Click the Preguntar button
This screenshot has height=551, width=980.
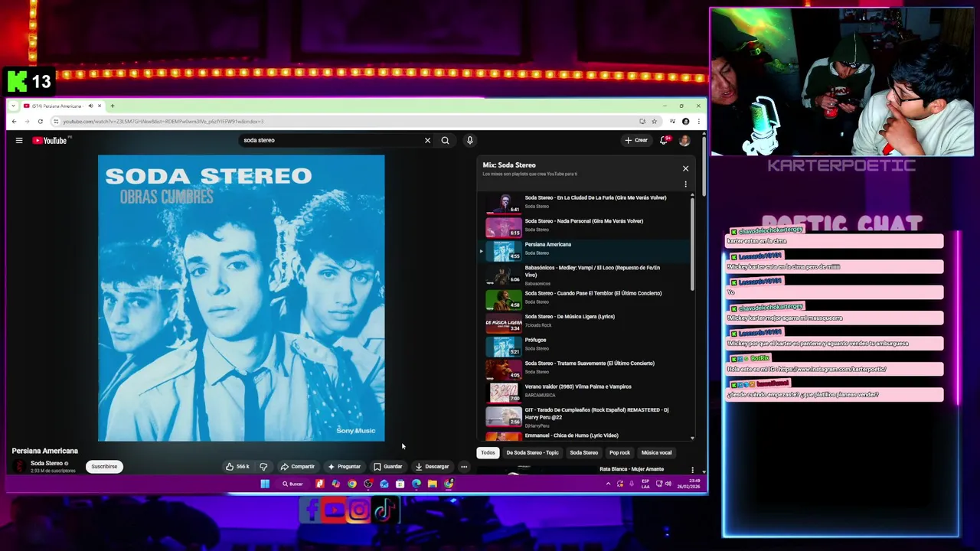click(344, 466)
